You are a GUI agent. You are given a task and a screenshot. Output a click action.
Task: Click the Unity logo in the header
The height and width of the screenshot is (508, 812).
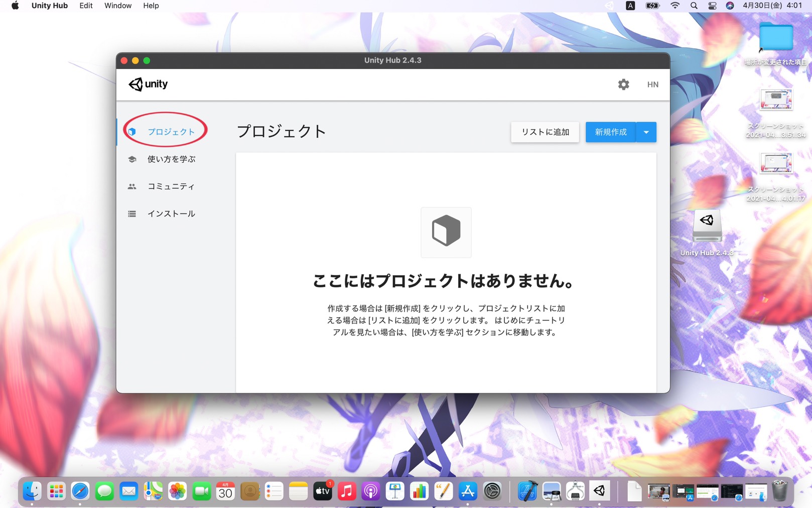(x=148, y=84)
